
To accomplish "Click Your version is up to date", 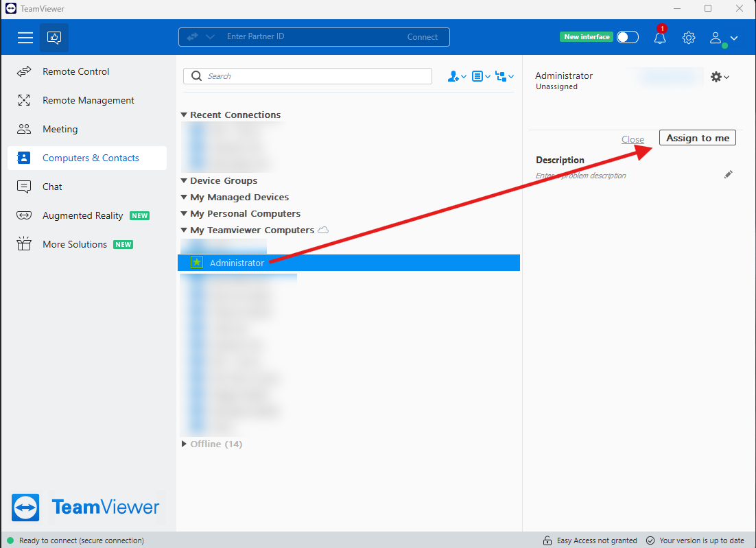I will click(x=702, y=540).
